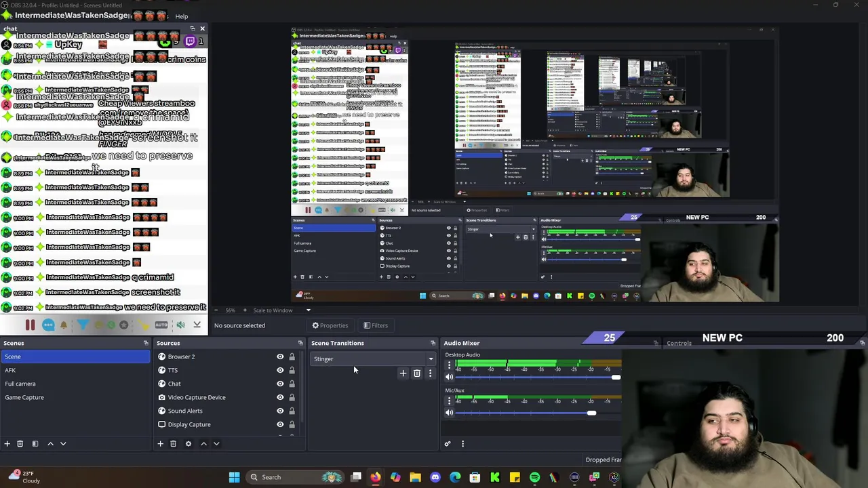The width and height of the screenshot is (868, 488).
Task: Select the Game Capture scene
Action: tap(75, 397)
